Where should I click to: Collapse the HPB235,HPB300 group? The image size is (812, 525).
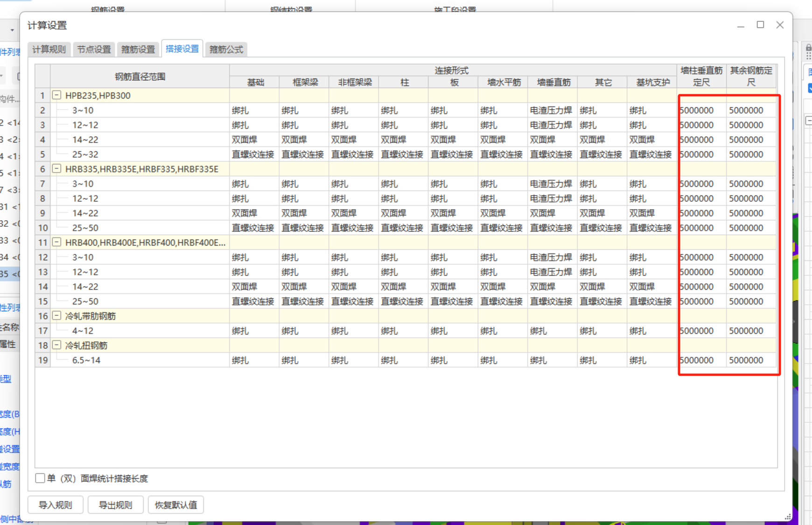coord(56,95)
